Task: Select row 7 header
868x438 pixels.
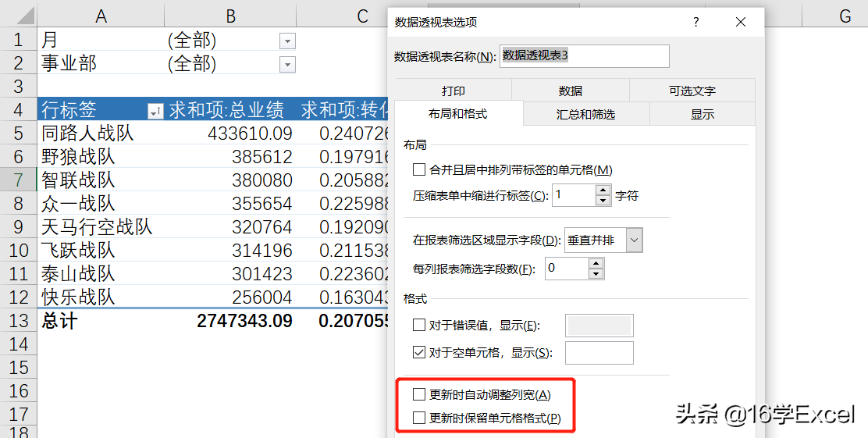Action: coord(18,180)
